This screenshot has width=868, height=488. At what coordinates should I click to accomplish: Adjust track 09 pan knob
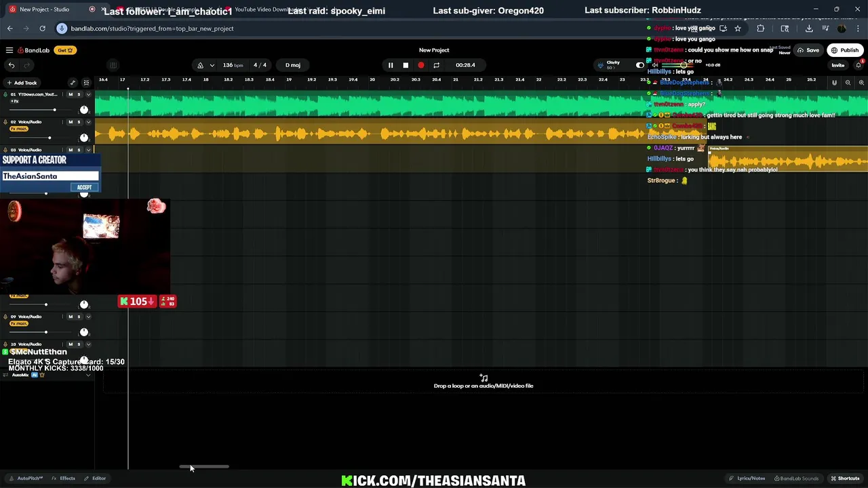[84, 332]
